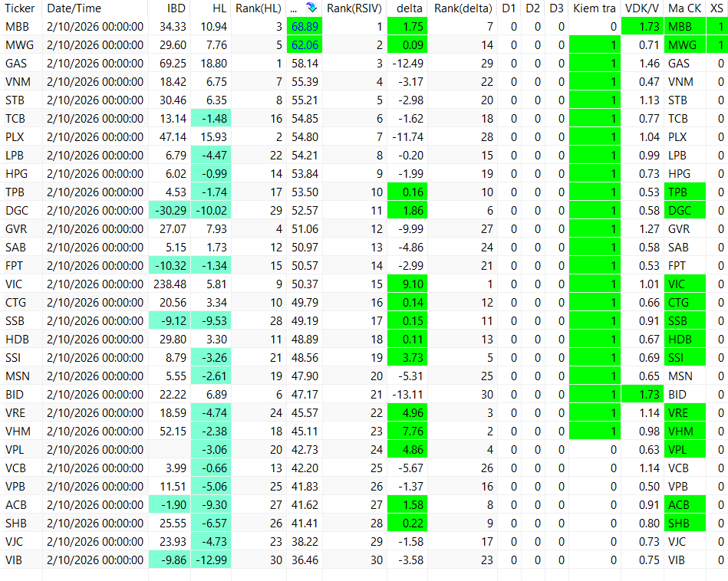Click delta value -12.49 in GAS row

pos(407,64)
